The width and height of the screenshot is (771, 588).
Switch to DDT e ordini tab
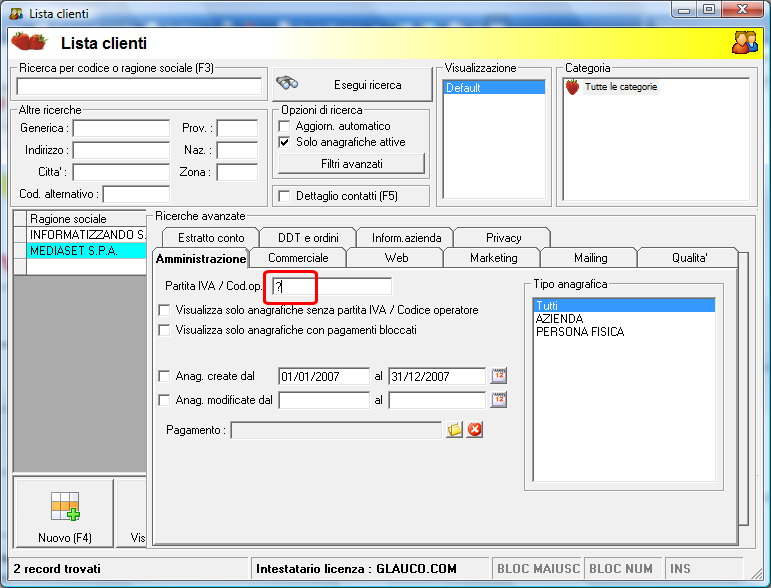pos(308,238)
